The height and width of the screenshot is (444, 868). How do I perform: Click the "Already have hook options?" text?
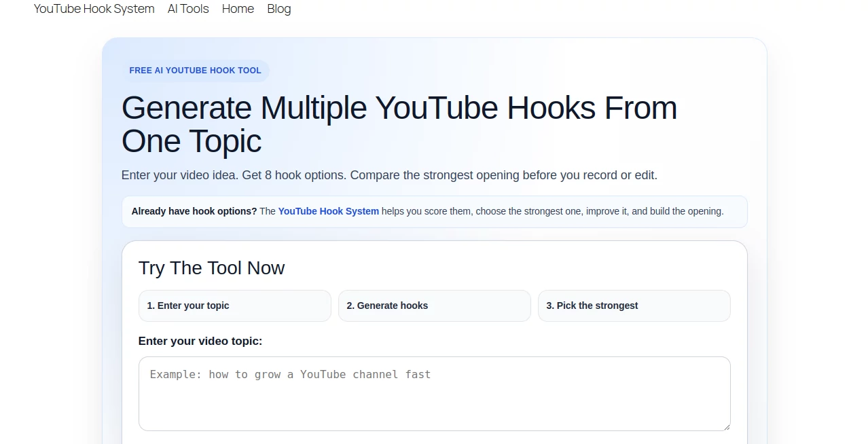pyautogui.click(x=194, y=211)
